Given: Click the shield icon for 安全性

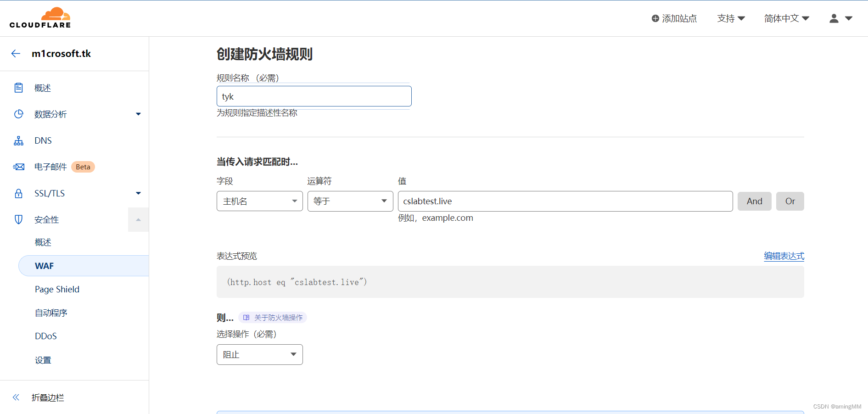Looking at the screenshot, I should click(18, 219).
